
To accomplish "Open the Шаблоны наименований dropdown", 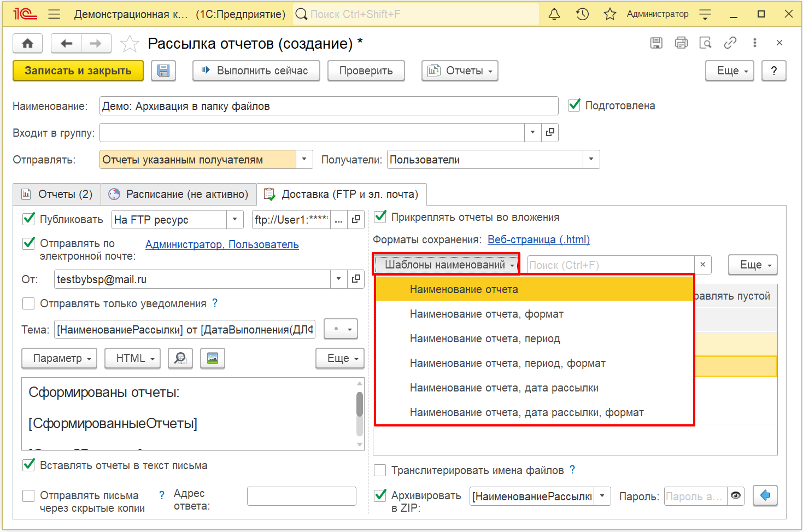I will click(446, 265).
